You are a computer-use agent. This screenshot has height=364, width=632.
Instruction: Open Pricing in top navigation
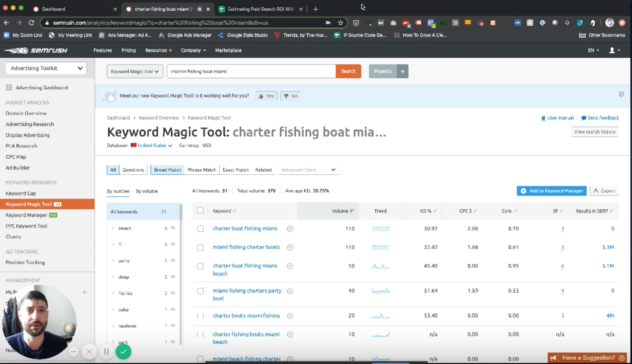point(129,50)
